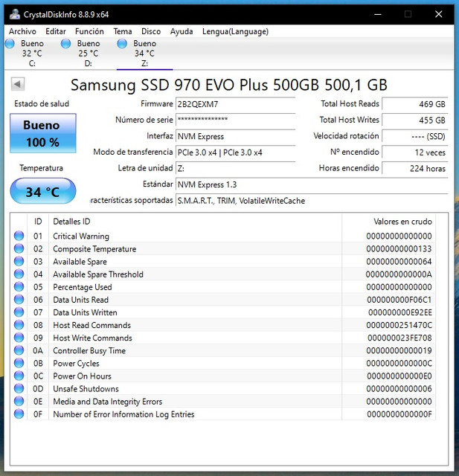459x476 pixels.
Task: Click the 34 °C temperature button
Action: (43, 191)
